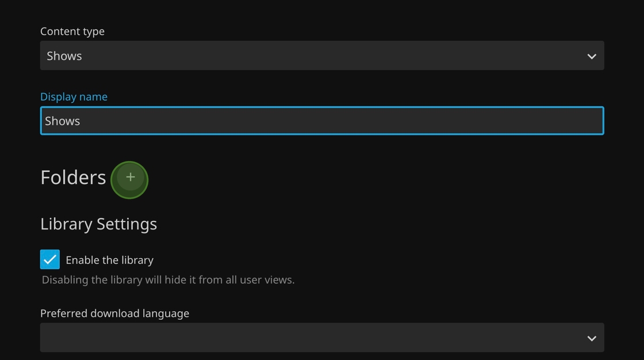The height and width of the screenshot is (360, 644).
Task: Open the Content type dropdown
Action: point(322,55)
